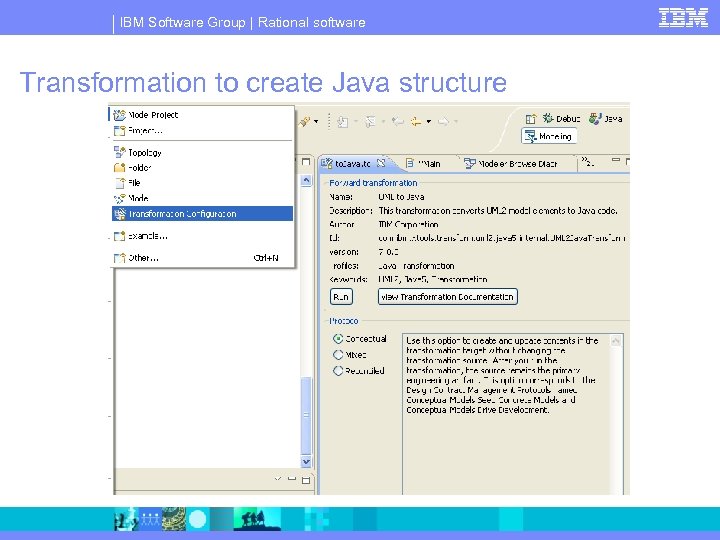
Task: Click the Model Project icon in menu
Action: 119,115
